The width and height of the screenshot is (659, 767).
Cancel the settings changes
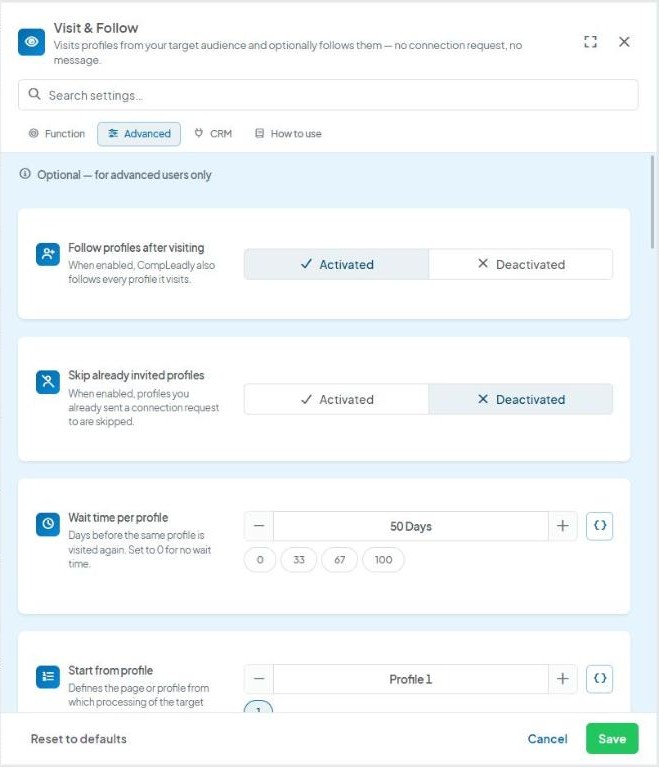547,739
